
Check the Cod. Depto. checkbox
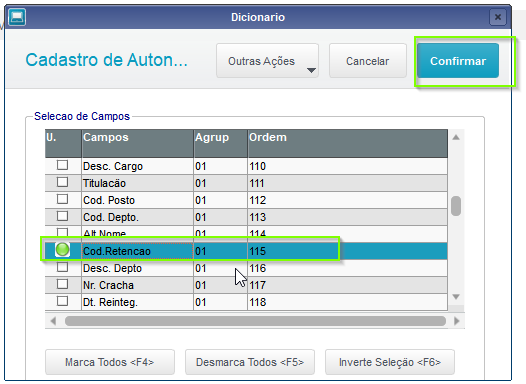62,216
